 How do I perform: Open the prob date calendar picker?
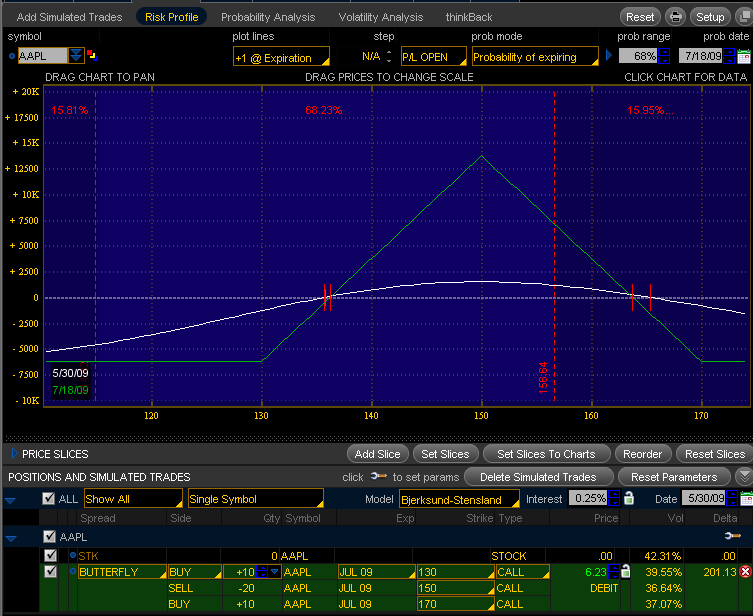pyautogui.click(x=743, y=55)
